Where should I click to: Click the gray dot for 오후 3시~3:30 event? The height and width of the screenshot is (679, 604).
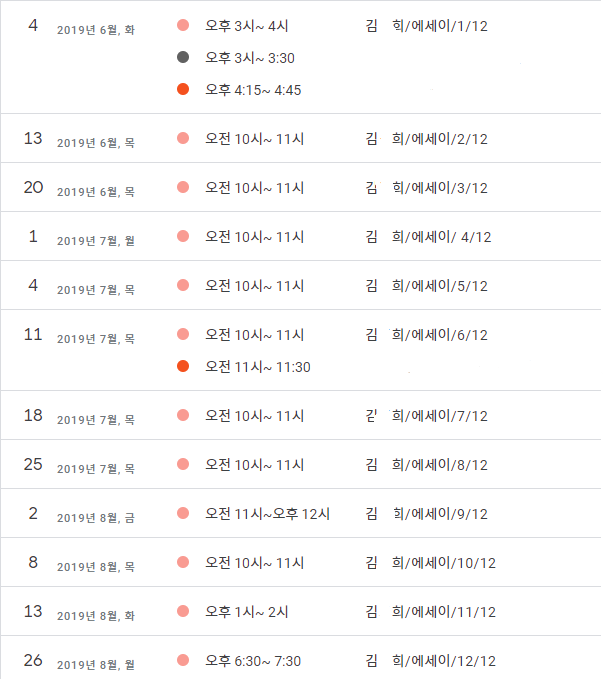click(x=183, y=57)
